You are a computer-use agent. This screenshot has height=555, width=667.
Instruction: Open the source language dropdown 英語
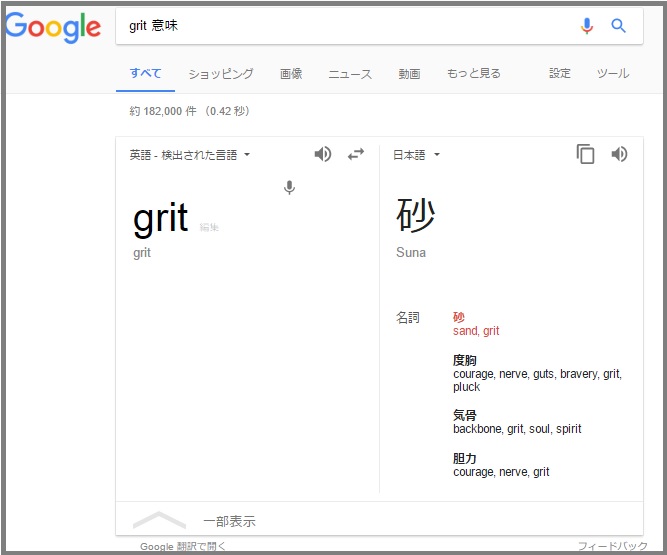pos(190,155)
